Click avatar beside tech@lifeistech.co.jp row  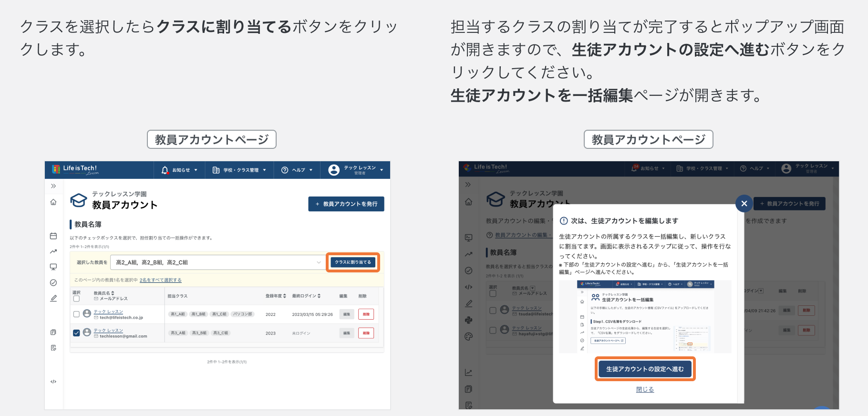click(x=87, y=313)
